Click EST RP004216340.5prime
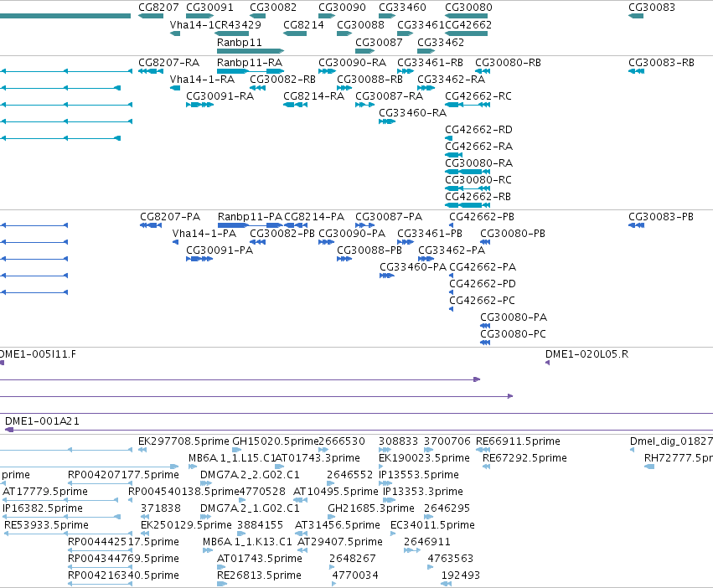 (123, 575)
